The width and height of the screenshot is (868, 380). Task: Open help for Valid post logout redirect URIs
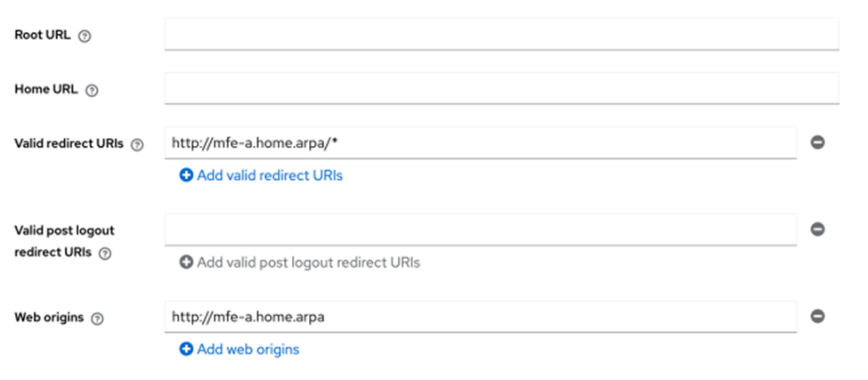click(105, 254)
